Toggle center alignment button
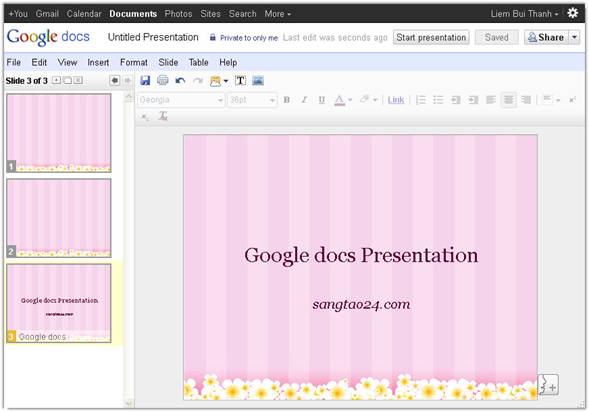Screen dimensions: 589x412 [508, 100]
